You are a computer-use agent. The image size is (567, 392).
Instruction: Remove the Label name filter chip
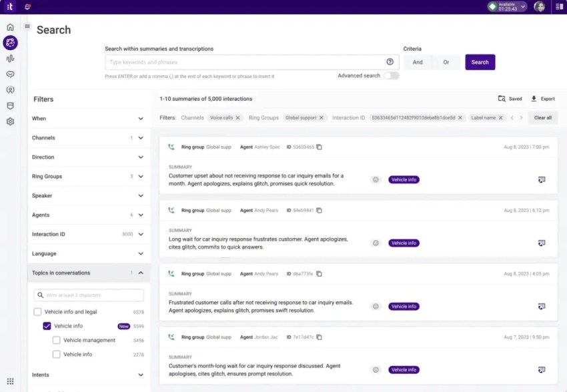(500, 118)
